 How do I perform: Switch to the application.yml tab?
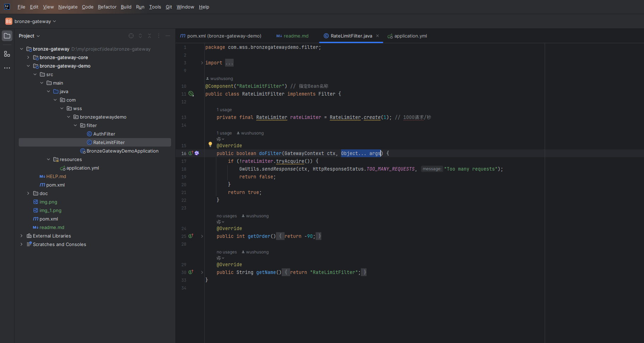point(410,36)
